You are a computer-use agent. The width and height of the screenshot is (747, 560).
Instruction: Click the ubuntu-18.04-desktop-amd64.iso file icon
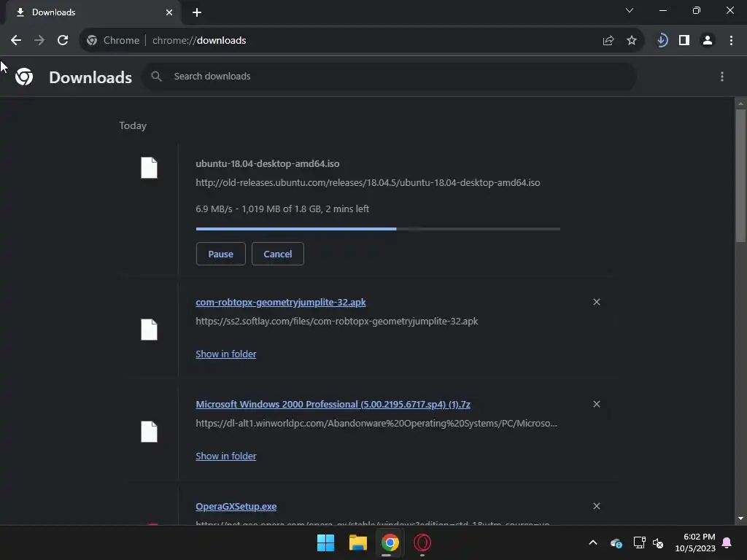click(x=149, y=168)
